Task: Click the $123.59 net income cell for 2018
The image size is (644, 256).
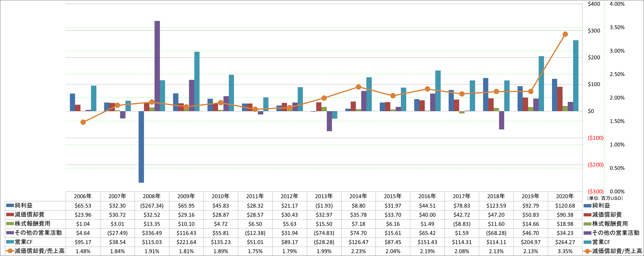Action: (496, 206)
